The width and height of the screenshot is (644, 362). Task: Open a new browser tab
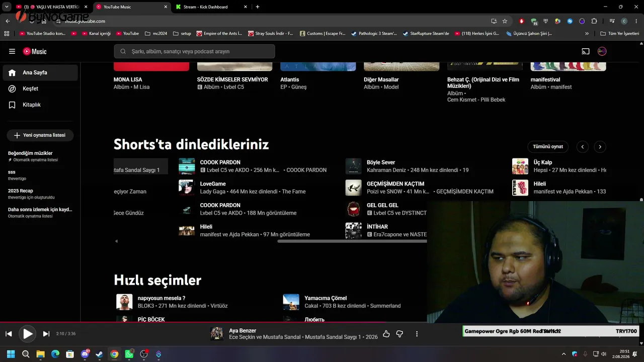pyautogui.click(x=258, y=7)
